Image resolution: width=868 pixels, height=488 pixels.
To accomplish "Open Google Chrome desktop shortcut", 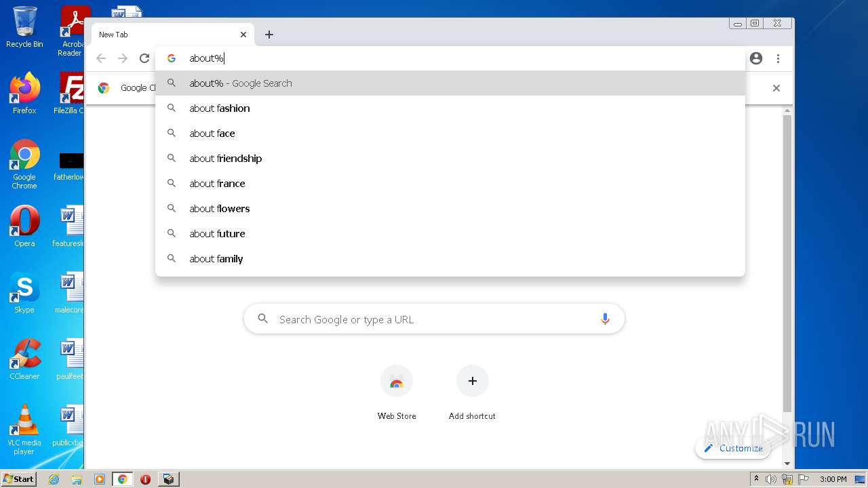I will [24, 164].
